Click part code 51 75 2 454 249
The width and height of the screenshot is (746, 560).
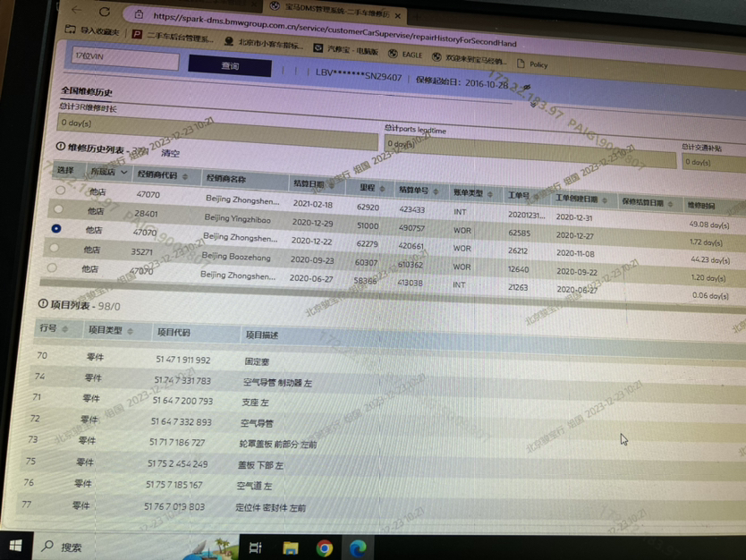pos(177,463)
